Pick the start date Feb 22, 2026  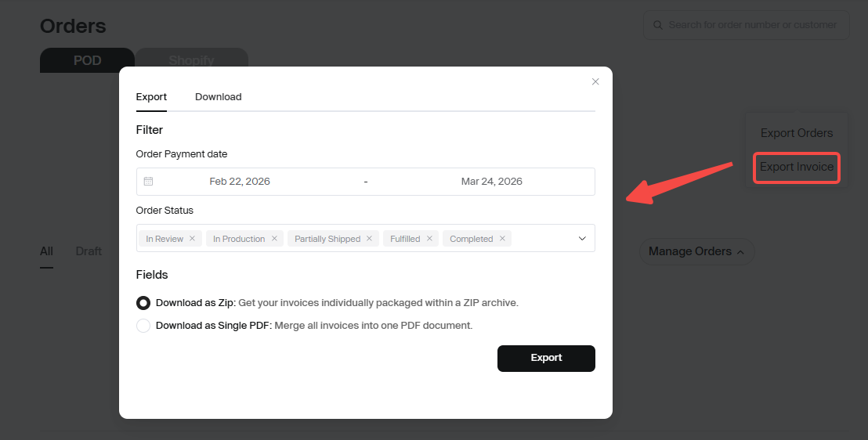(x=240, y=182)
